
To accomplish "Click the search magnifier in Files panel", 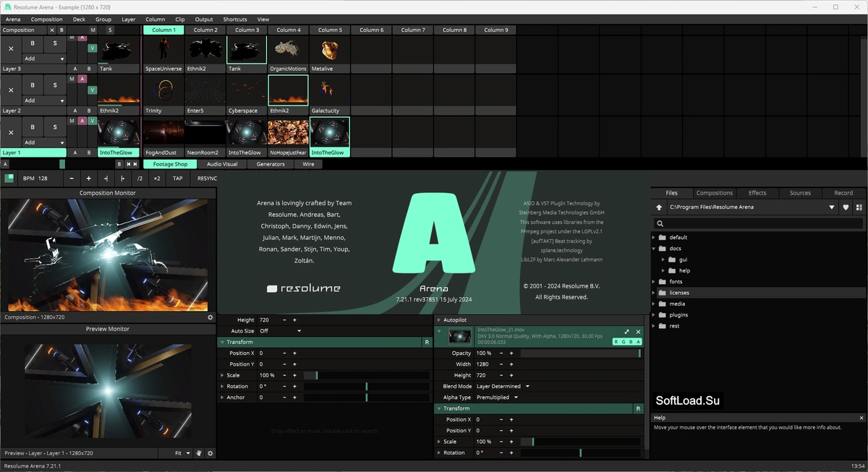I will pyautogui.click(x=660, y=224).
